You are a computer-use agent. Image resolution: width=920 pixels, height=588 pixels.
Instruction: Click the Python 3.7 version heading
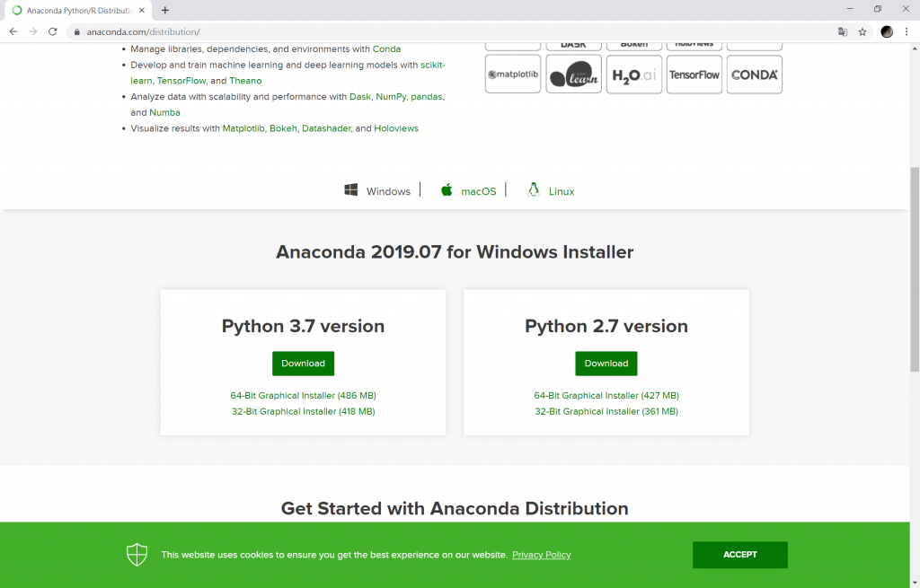coord(303,326)
